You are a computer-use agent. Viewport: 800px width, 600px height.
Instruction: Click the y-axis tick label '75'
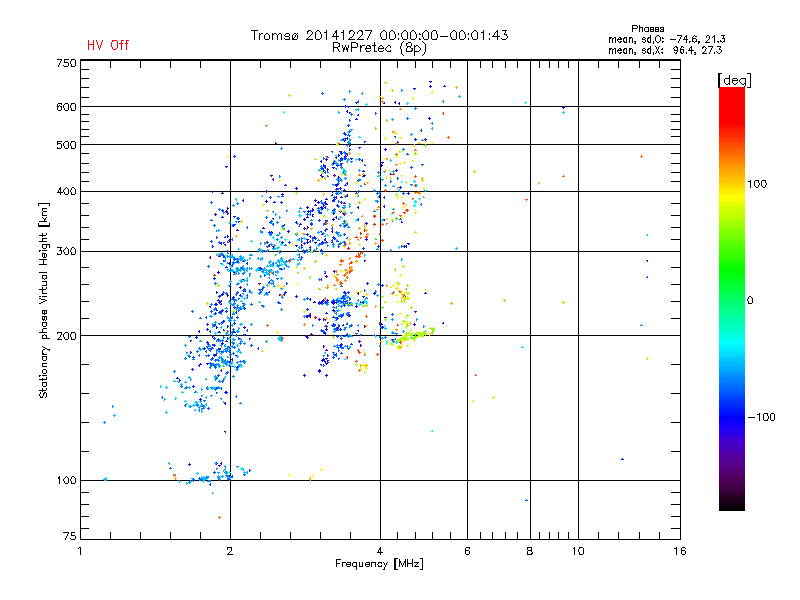70,536
